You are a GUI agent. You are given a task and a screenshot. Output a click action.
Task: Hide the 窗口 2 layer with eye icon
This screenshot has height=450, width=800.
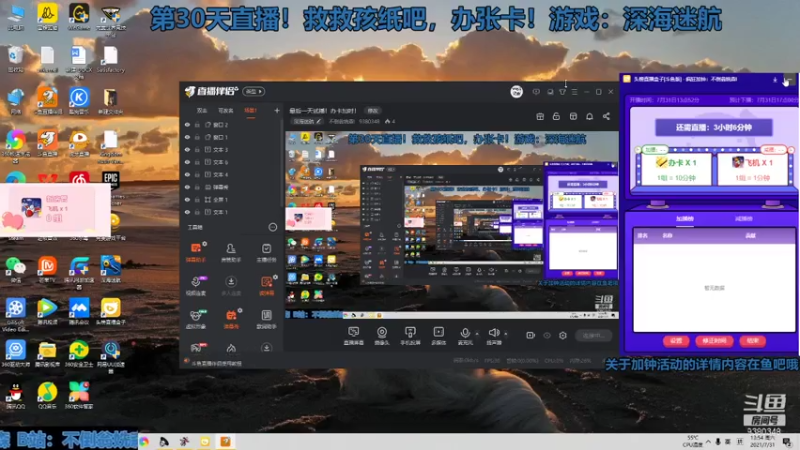[x=187, y=124]
